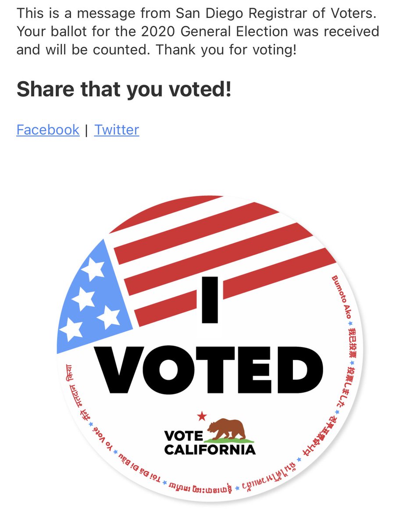Click the Korean text on the sticker's right rim
The width and height of the screenshot is (420, 526).
[x=325, y=437]
